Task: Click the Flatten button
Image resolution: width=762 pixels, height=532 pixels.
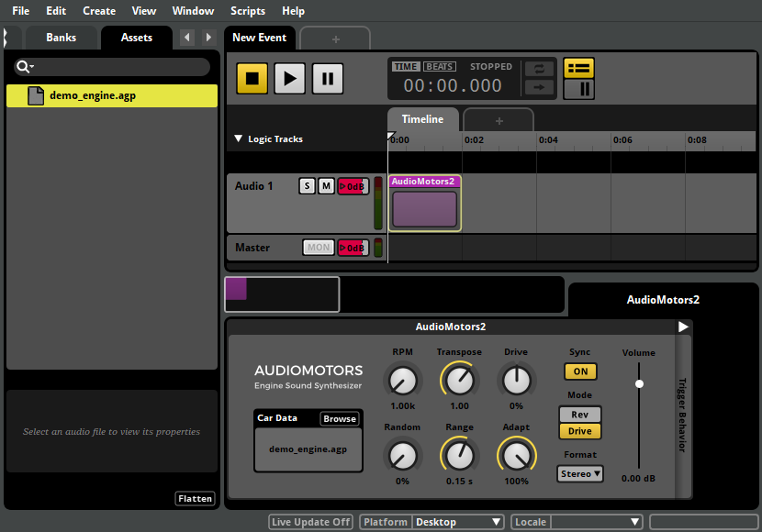Action: tap(195, 499)
